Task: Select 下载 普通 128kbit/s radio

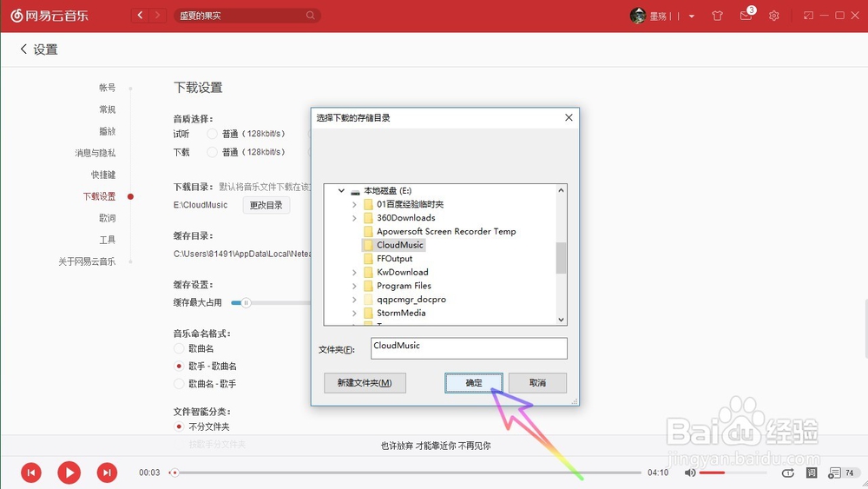Action: tap(212, 152)
